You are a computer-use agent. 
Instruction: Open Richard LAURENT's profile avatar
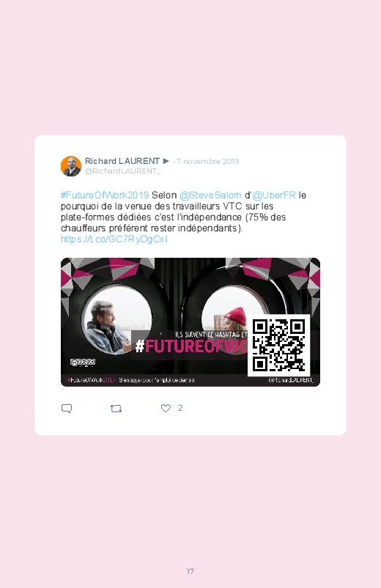[71, 166]
